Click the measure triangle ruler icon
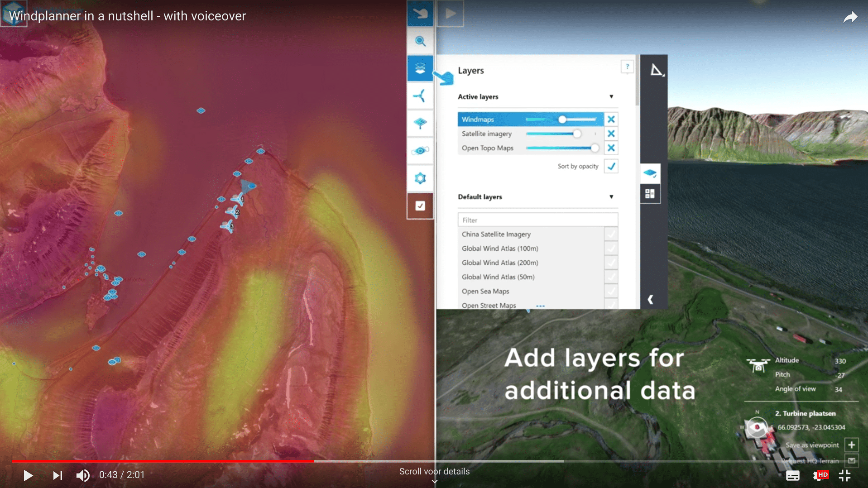The width and height of the screenshot is (868, 488). pyautogui.click(x=657, y=70)
